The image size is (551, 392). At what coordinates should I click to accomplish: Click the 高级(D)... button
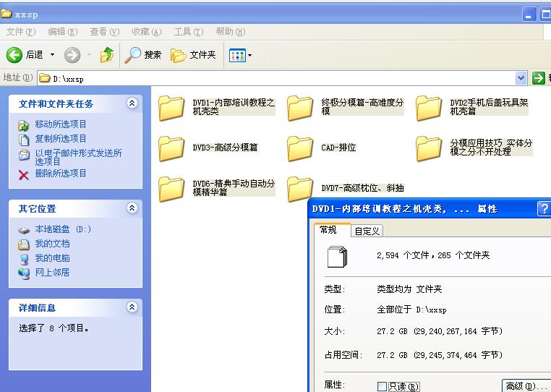pyautogui.click(x=526, y=386)
